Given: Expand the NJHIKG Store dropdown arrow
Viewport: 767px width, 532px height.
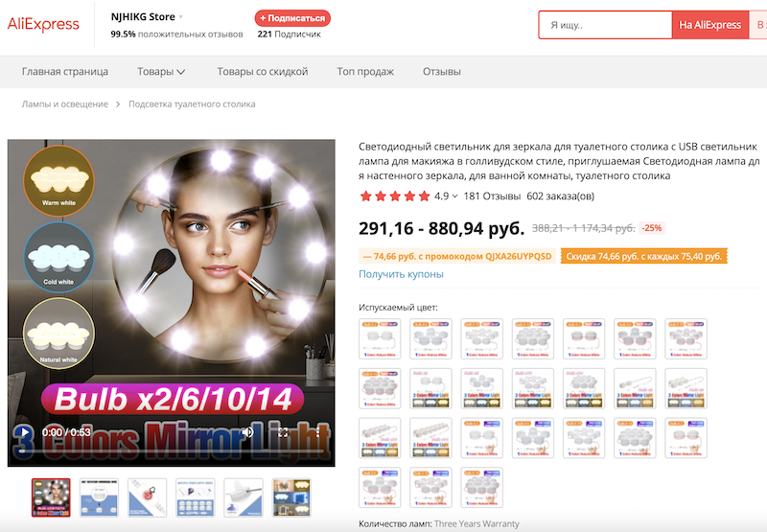Looking at the screenshot, I should point(180,17).
